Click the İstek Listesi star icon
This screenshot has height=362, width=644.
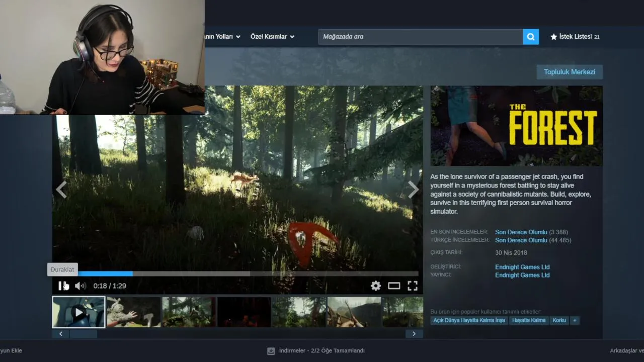[554, 37]
